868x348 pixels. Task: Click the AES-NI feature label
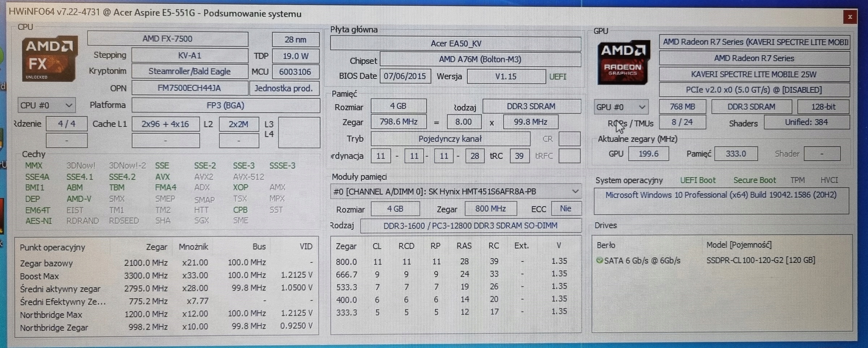(38, 221)
